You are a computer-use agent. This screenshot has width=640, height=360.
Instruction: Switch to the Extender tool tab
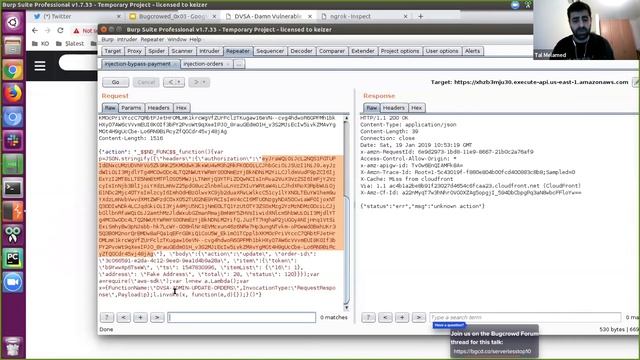coord(363,51)
